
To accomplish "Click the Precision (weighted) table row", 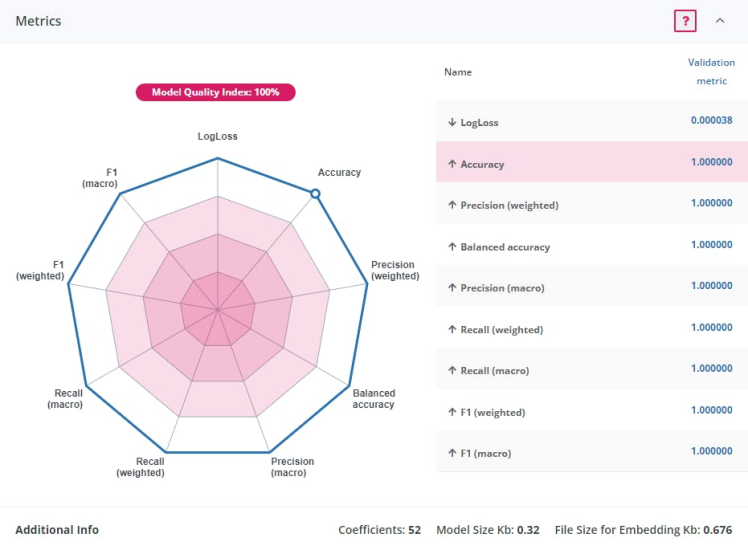I will (x=591, y=205).
